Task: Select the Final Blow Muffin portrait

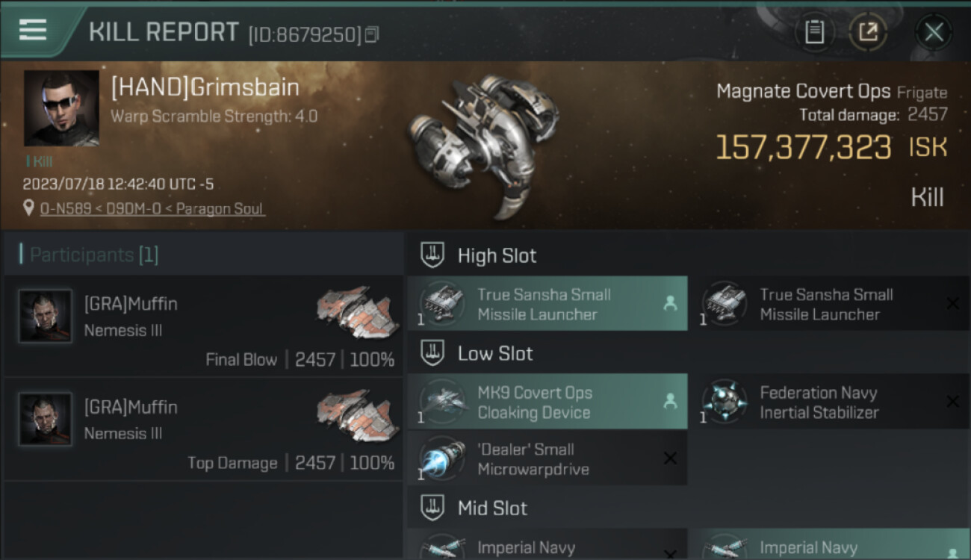Action: [46, 317]
